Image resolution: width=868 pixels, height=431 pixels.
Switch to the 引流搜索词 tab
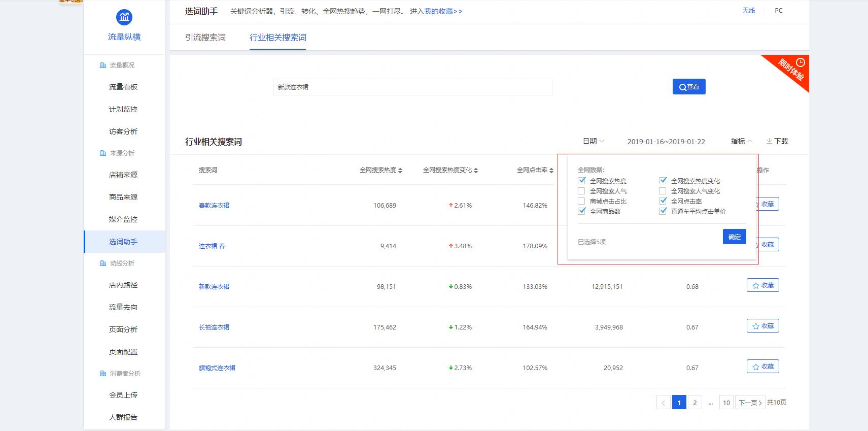pos(205,38)
